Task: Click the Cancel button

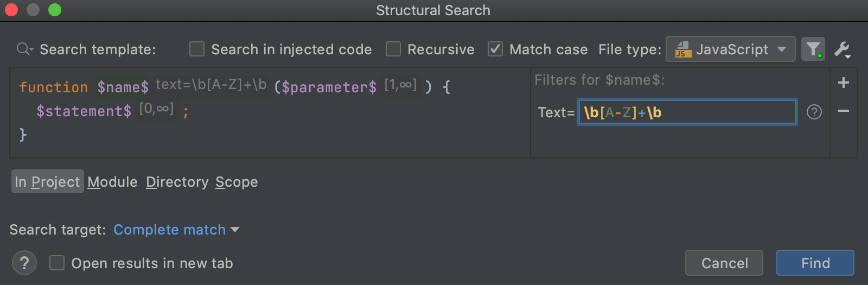Action: (x=724, y=263)
